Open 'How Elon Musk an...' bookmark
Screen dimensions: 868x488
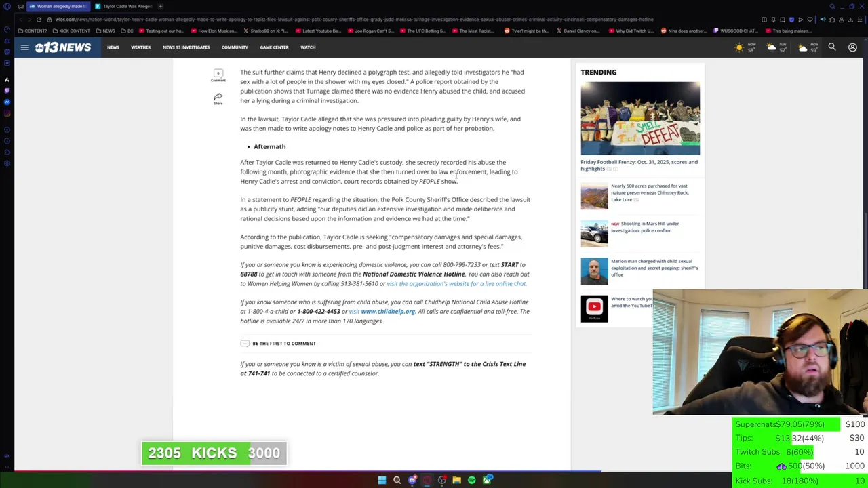pyautogui.click(x=214, y=30)
